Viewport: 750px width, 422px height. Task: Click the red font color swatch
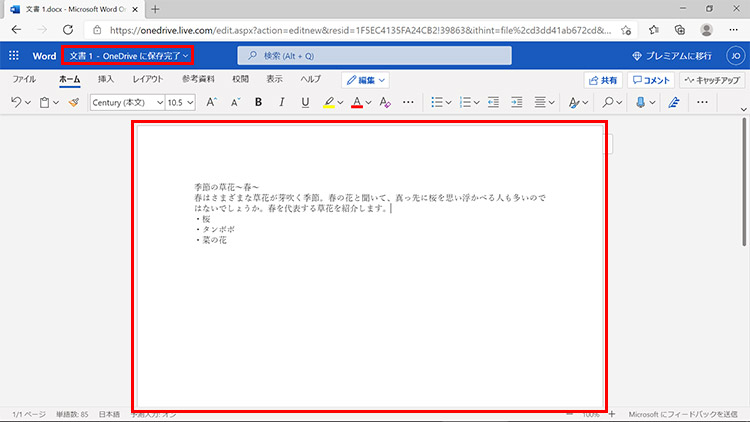coord(357,102)
